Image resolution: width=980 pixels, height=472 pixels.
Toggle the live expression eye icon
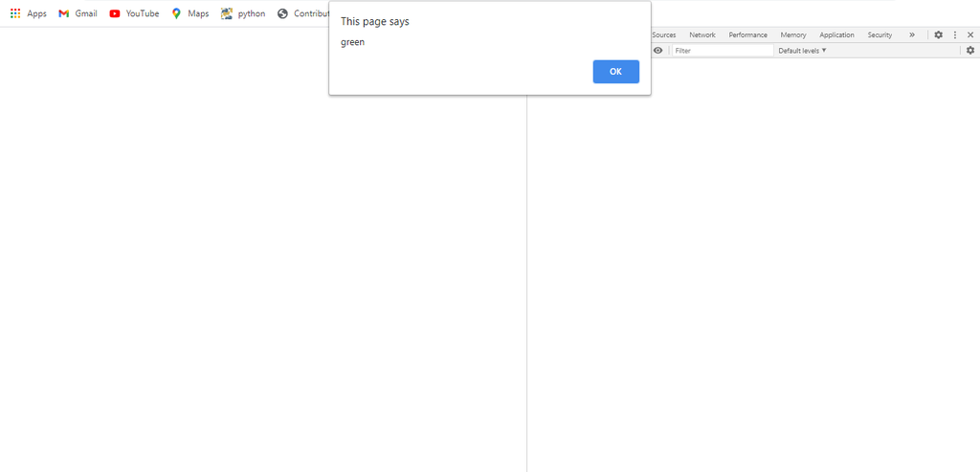(x=657, y=51)
